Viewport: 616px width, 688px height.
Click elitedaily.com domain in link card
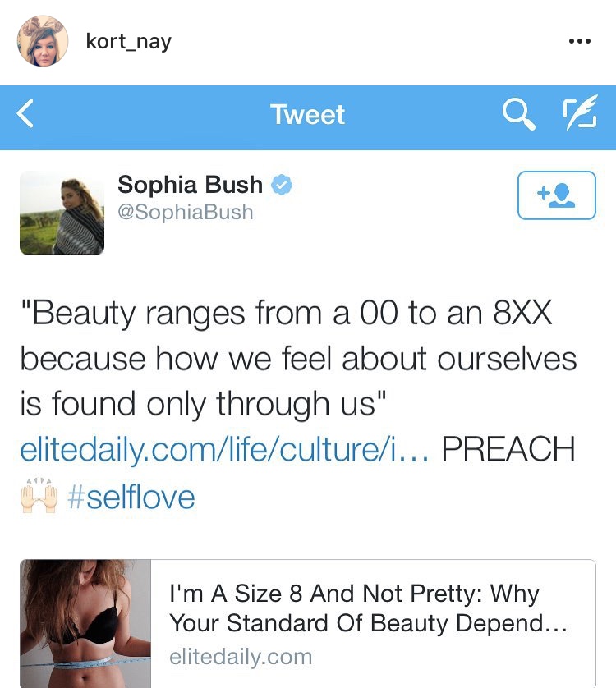click(x=241, y=657)
